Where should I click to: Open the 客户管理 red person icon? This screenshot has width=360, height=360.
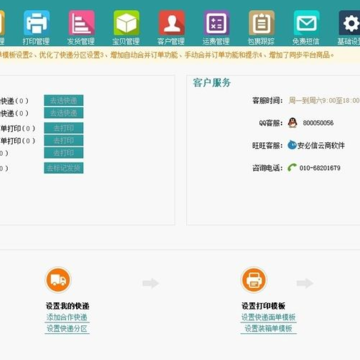pos(172,23)
